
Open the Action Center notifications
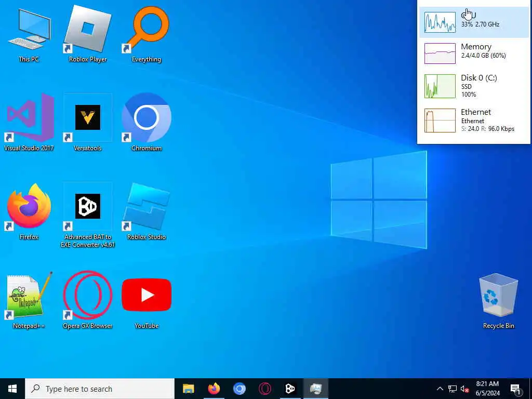pos(516,389)
